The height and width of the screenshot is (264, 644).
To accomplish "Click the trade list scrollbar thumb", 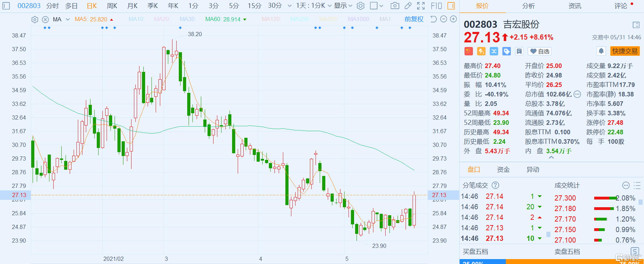I will 548,234.
